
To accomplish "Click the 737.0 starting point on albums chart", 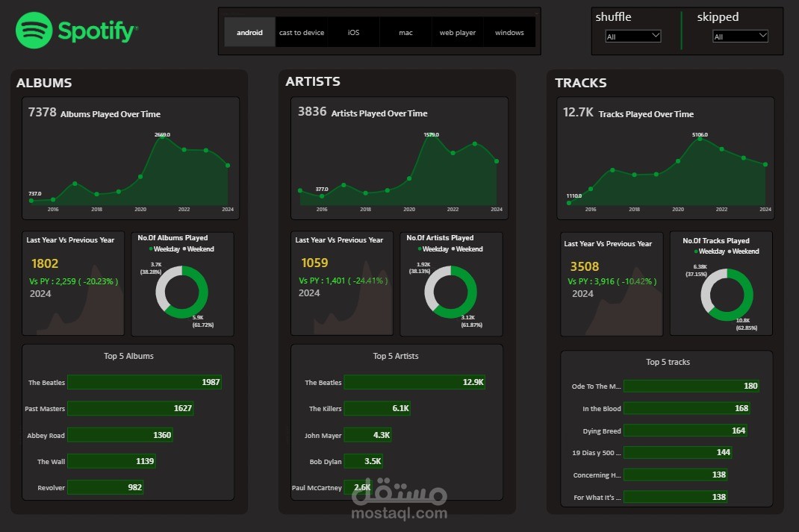I will [x=31, y=201].
